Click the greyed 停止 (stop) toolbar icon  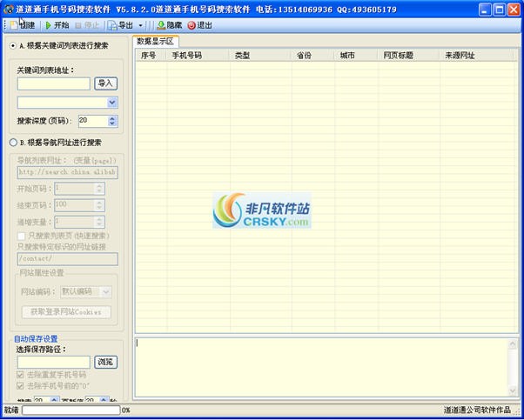pyautogui.click(x=87, y=25)
